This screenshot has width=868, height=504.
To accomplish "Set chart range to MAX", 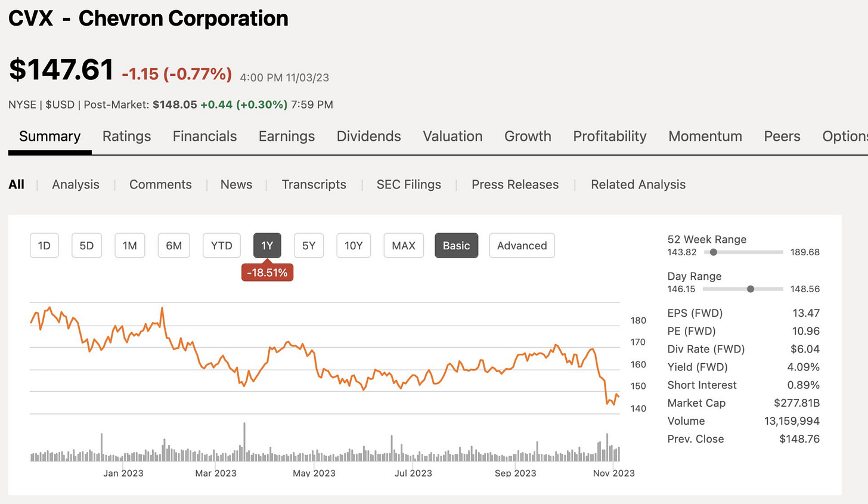I will (x=404, y=246).
